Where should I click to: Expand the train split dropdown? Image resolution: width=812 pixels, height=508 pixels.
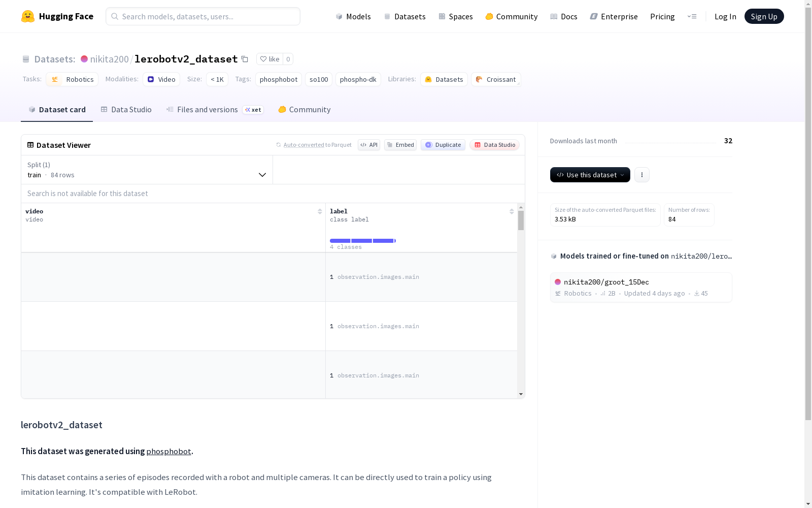pyautogui.click(x=147, y=170)
